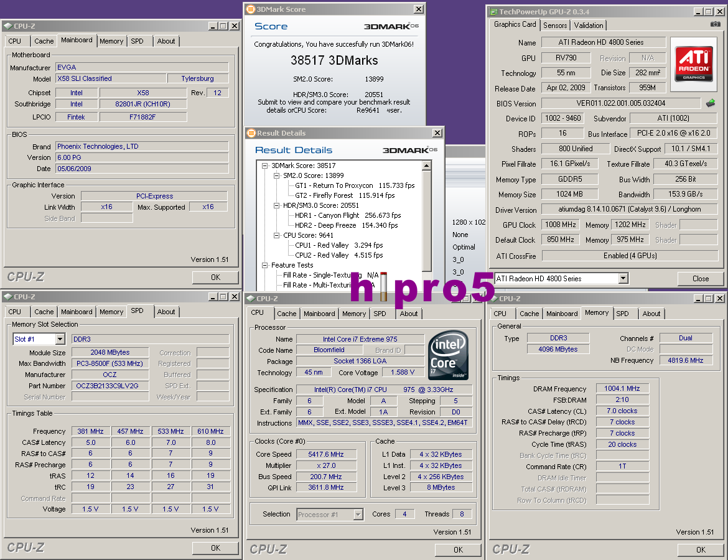
Task: Click the Core Speed 5417.6 MHz value
Action: [326, 455]
